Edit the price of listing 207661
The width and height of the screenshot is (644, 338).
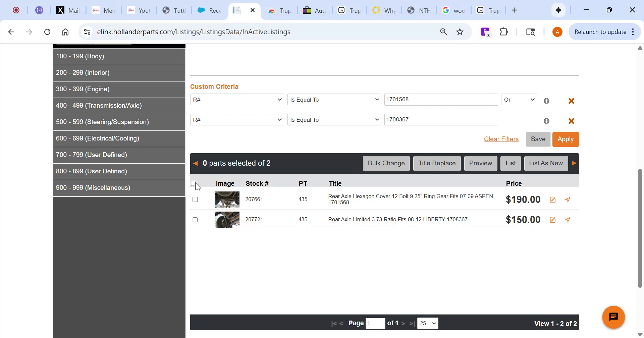click(x=553, y=199)
